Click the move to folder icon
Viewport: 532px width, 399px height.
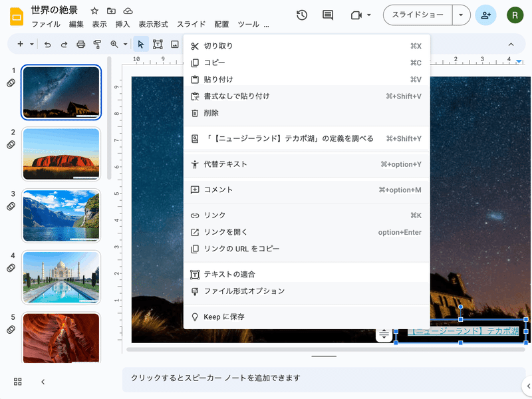tap(111, 11)
